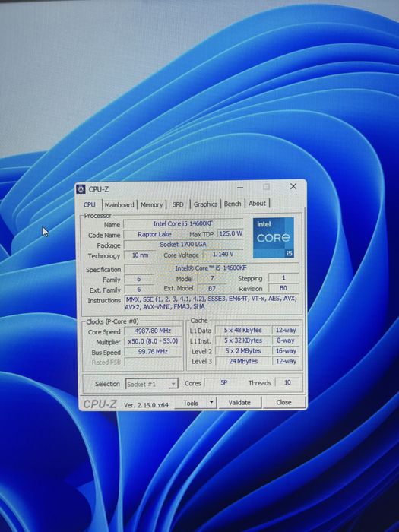The width and height of the screenshot is (399, 532).
Task: Select the CPU tab
Action: (x=90, y=204)
